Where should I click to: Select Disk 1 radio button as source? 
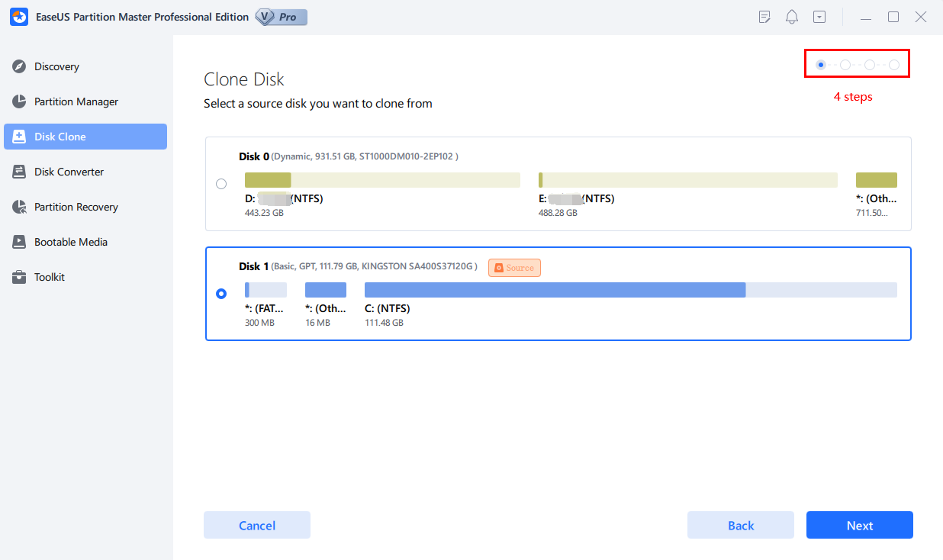221,294
